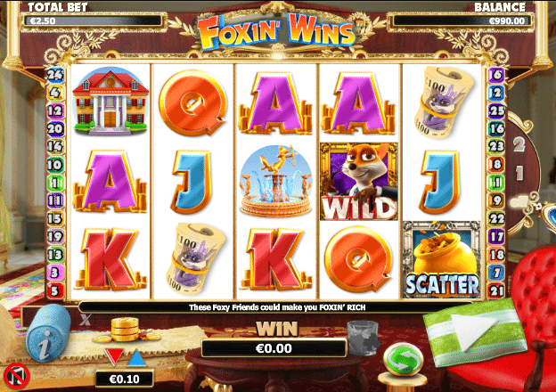Toggle the muted sound icon

click(16, 376)
